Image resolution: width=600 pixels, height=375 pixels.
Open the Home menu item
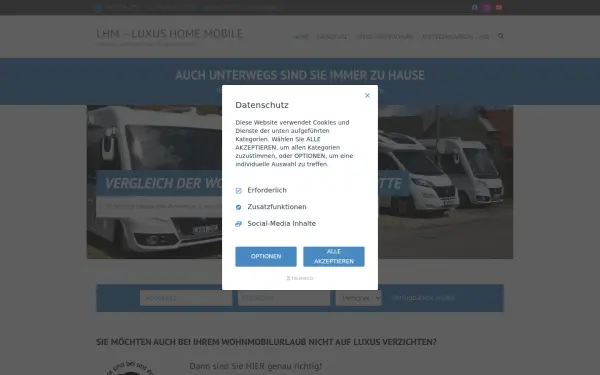[x=301, y=37]
